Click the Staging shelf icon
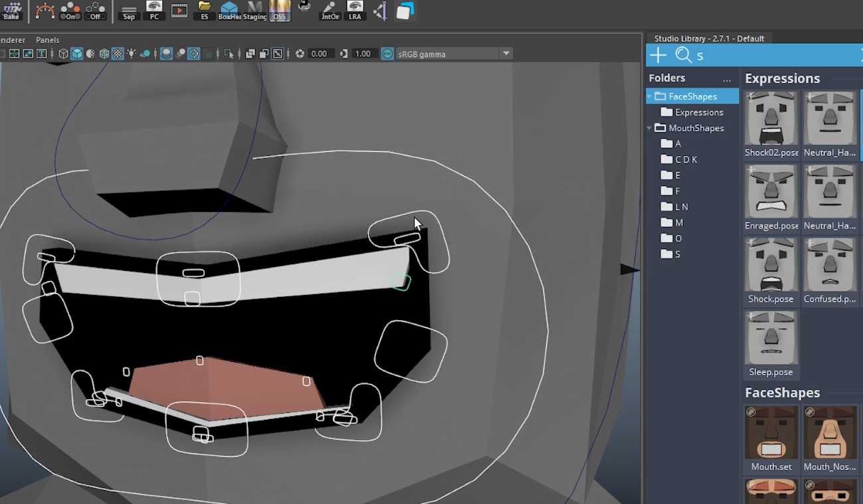The height and width of the screenshot is (504, 863). [254, 11]
